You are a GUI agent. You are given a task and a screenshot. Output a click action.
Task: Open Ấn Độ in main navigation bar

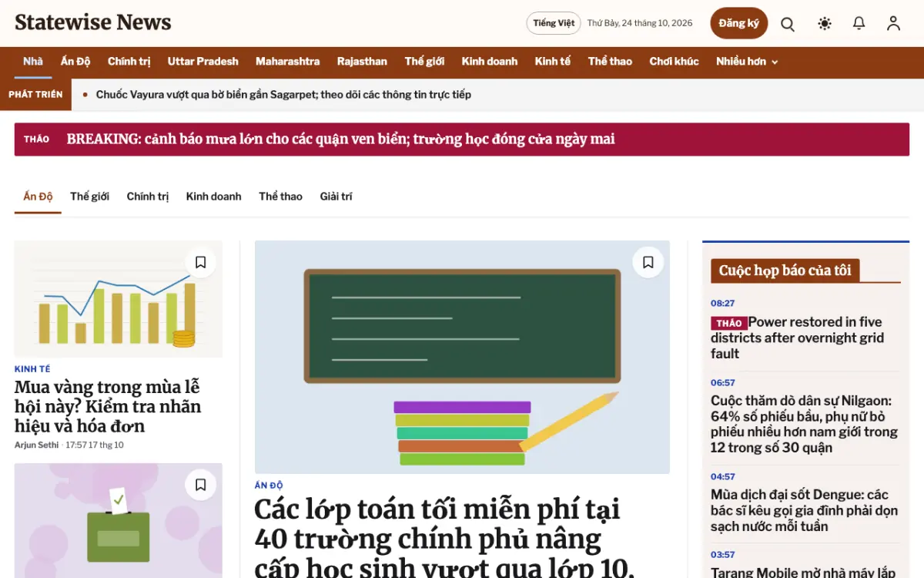tap(75, 62)
